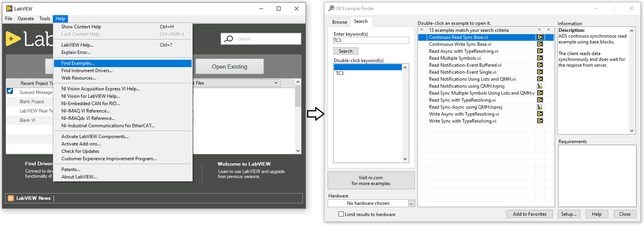Open the No hardware chosen dropdown
The height and width of the screenshot is (225, 644).
point(411,204)
